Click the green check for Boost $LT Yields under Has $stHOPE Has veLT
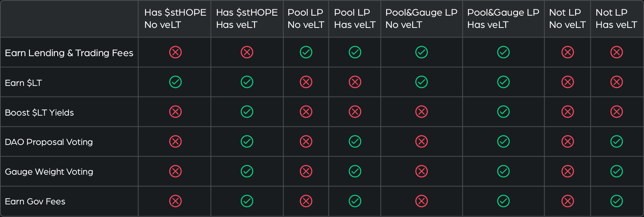Screen dimensions: 644x217 point(247,112)
